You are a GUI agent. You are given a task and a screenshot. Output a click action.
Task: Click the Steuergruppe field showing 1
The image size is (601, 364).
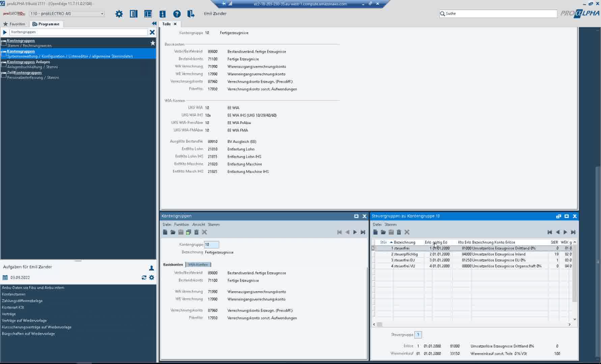tap(418, 335)
